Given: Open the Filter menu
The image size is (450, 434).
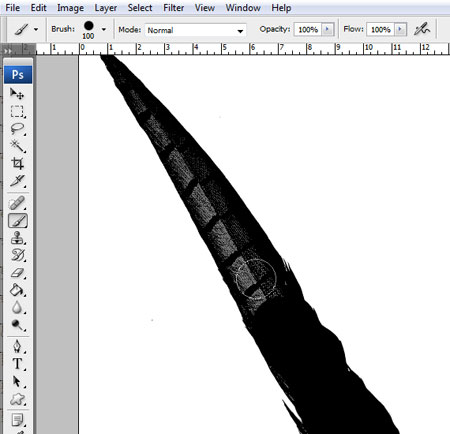Looking at the screenshot, I should pos(173,8).
